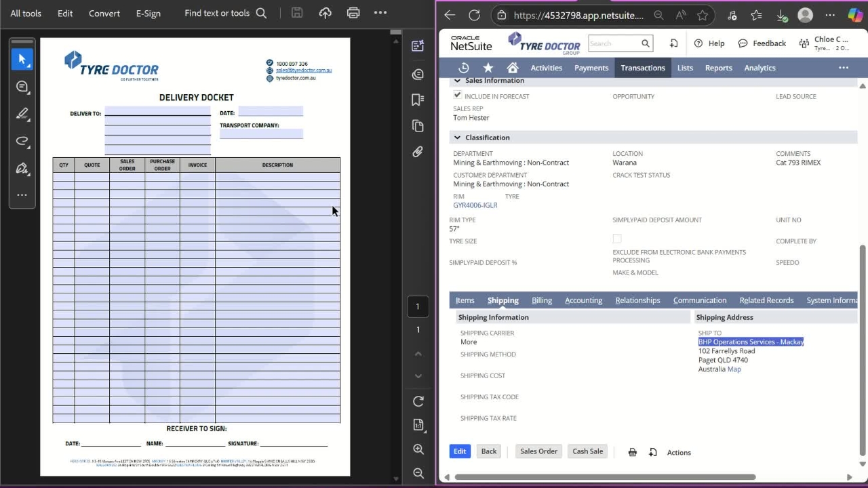
Task: Open the Chloe C role switcher menu
Action: pos(825,43)
